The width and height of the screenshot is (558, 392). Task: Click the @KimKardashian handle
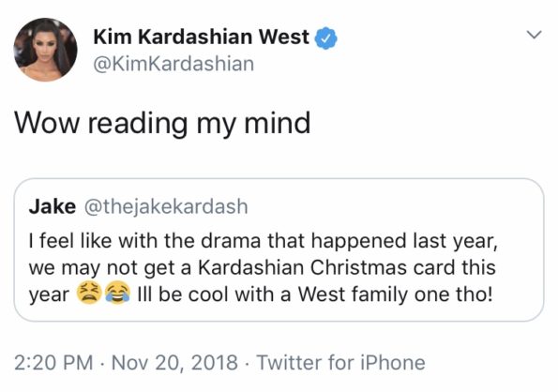click(173, 64)
